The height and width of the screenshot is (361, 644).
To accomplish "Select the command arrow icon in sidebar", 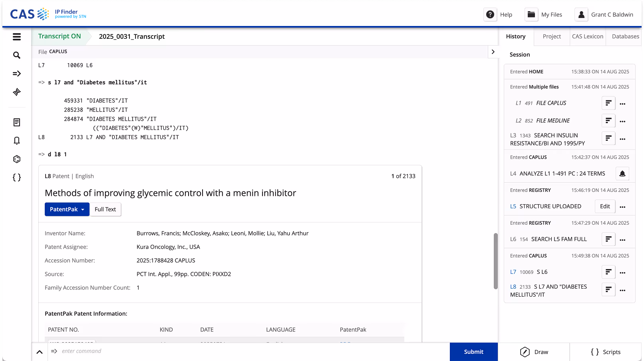I will pyautogui.click(x=17, y=74).
